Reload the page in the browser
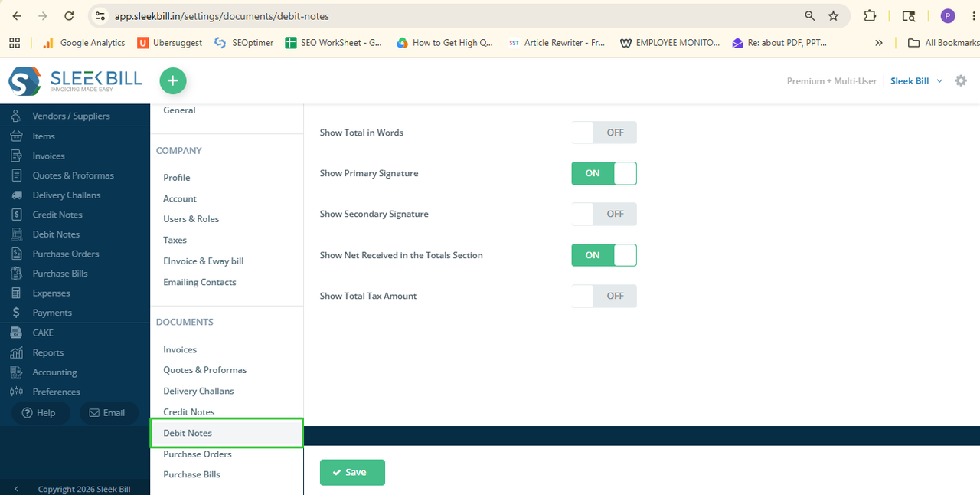The image size is (980, 495). tap(69, 15)
